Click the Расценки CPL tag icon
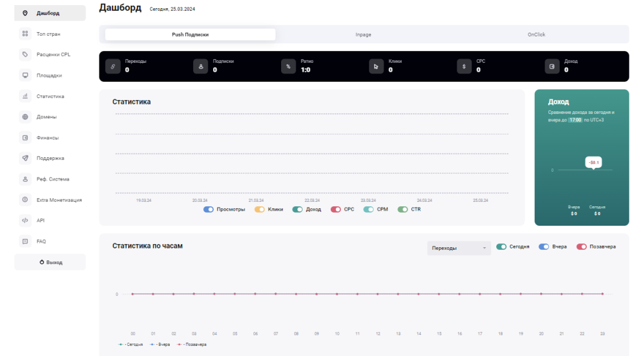 click(25, 55)
